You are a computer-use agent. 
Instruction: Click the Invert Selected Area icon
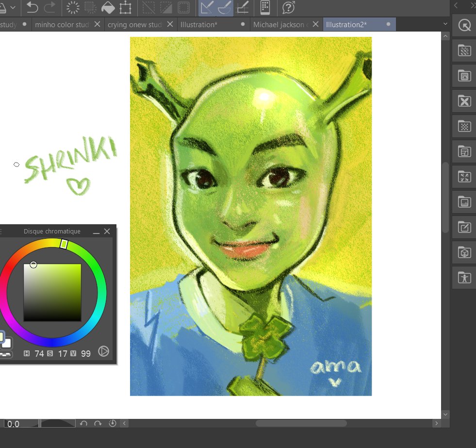pyautogui.click(x=166, y=8)
